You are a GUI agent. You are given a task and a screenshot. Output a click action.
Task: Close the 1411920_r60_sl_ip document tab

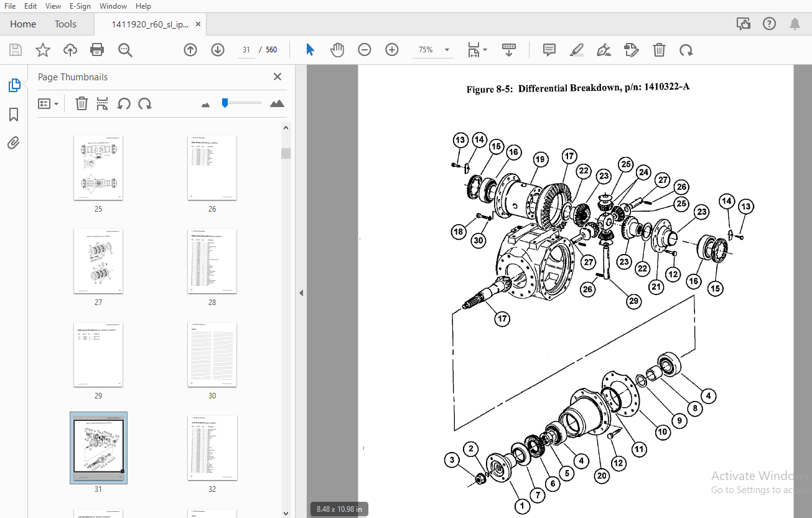[x=198, y=24]
